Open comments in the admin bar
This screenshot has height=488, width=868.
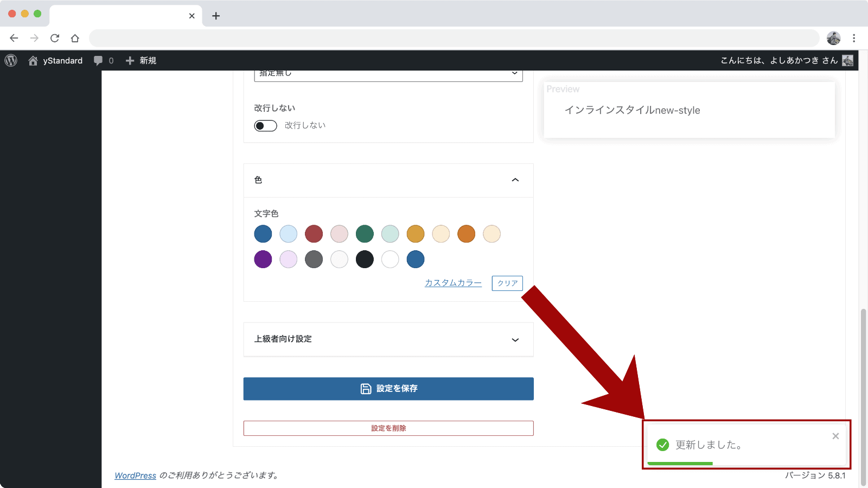coord(103,60)
